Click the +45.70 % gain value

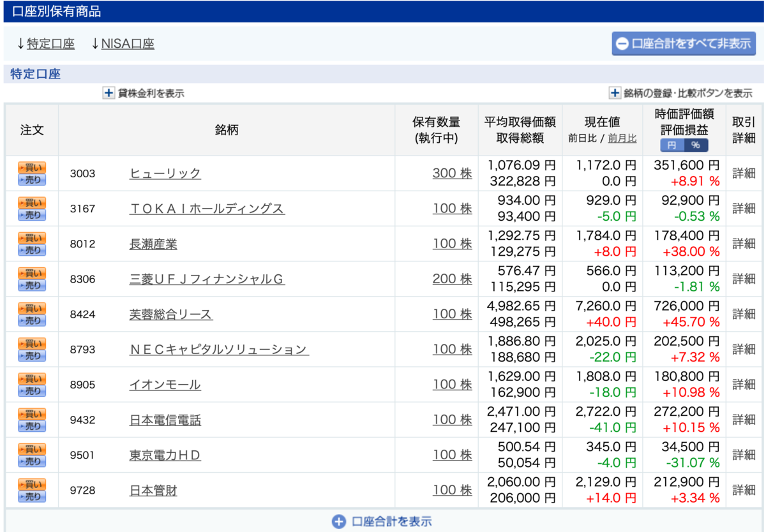click(690, 321)
